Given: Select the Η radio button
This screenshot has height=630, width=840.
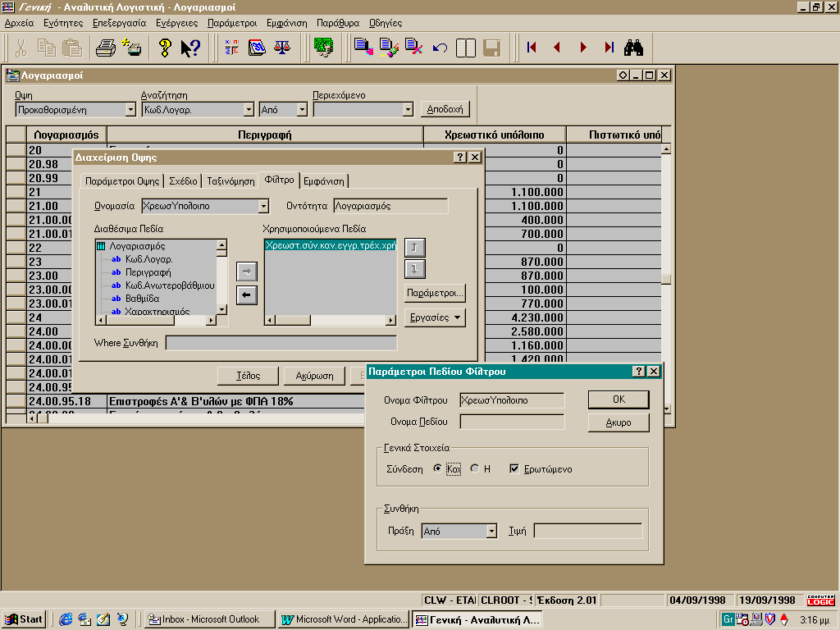Looking at the screenshot, I should 475,468.
